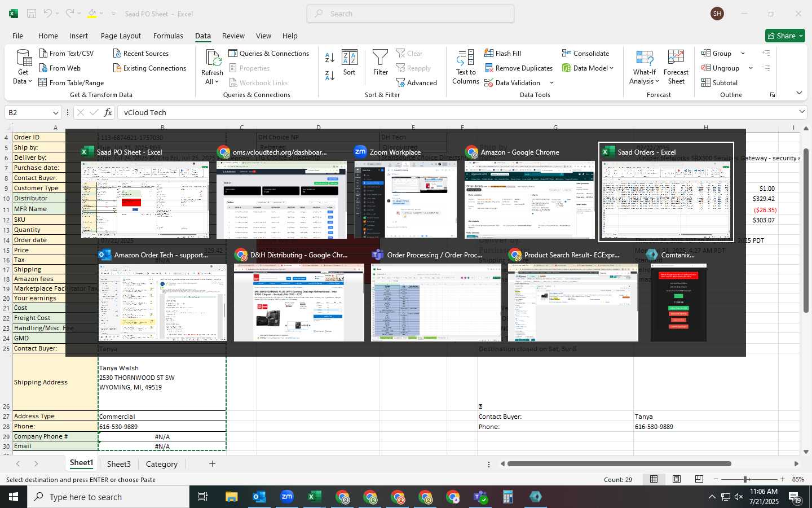812x508 pixels.
Task: Click zoom out minus button
Action: click(x=716, y=479)
